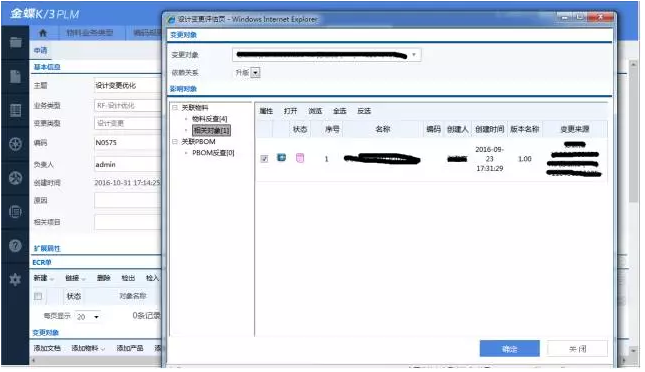The width and height of the screenshot is (645, 372).
Task: Sort by the 序号 column header
Action: (x=332, y=130)
